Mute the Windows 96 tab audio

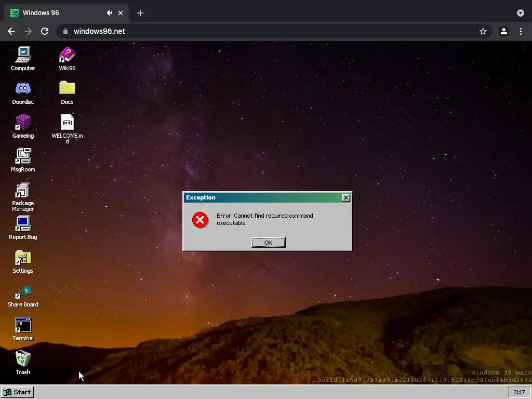[109, 13]
